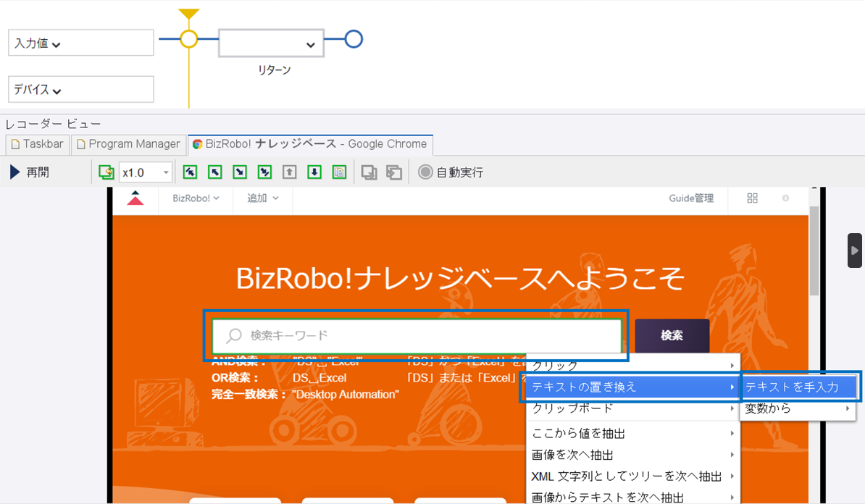Click the first grey overlapping windows icon
Viewport: 865px width, 504px height.
(x=369, y=172)
